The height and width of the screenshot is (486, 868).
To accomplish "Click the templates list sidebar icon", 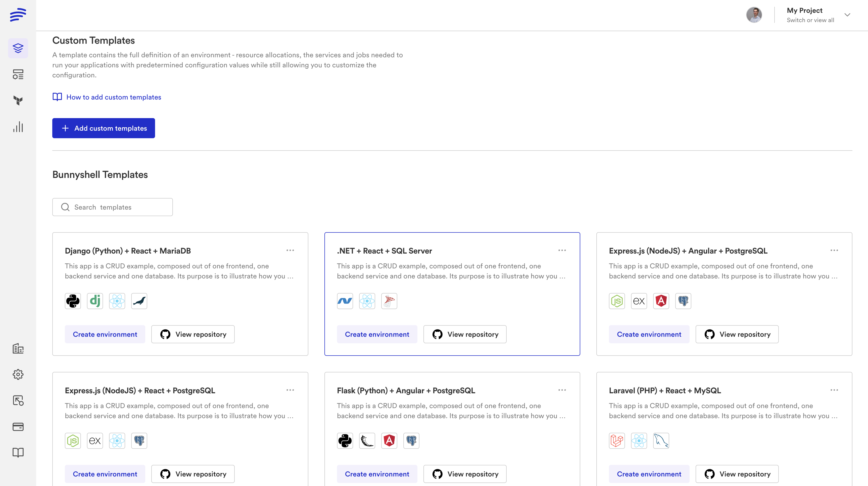I will 18,74.
